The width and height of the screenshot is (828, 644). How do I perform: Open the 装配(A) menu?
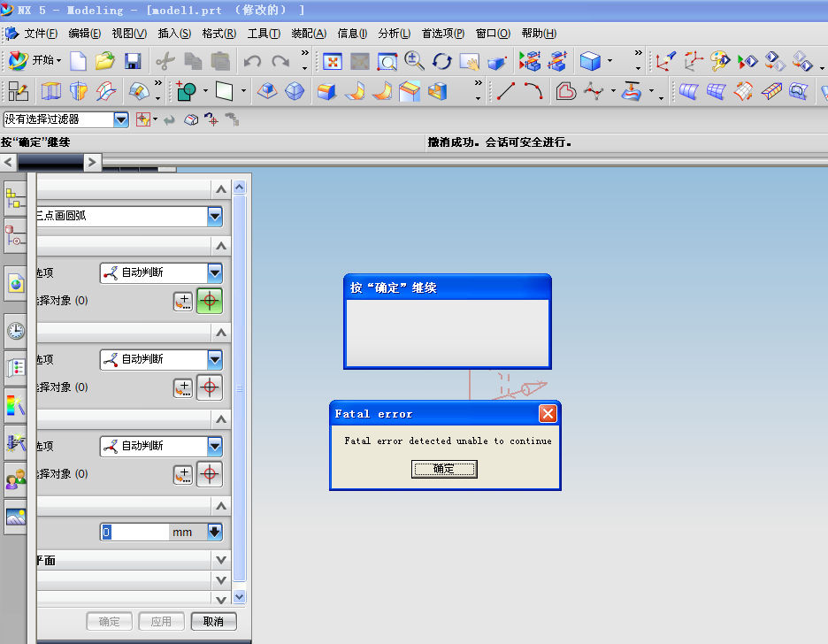[309, 34]
